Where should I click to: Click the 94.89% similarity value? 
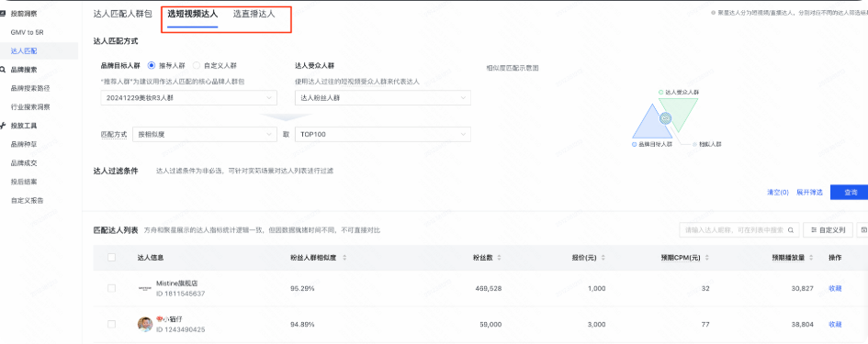pyautogui.click(x=302, y=324)
